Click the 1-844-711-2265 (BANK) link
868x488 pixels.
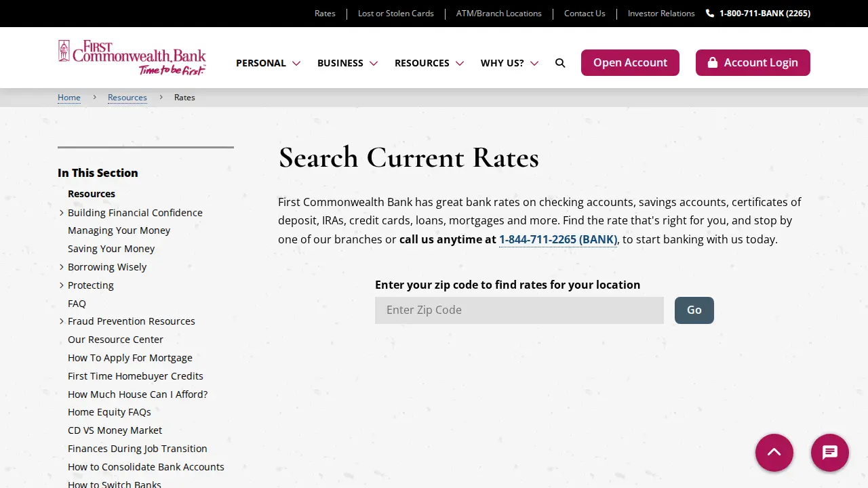pyautogui.click(x=558, y=239)
